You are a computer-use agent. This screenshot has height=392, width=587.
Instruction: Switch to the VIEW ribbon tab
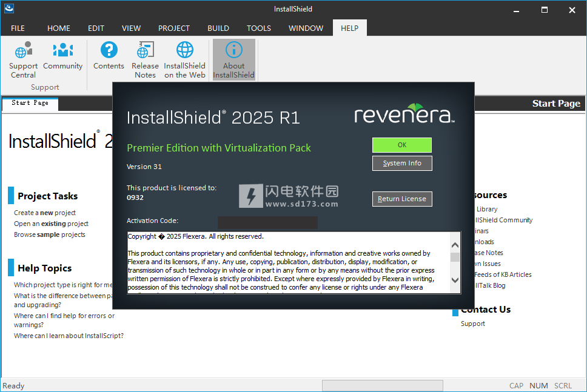pos(131,28)
